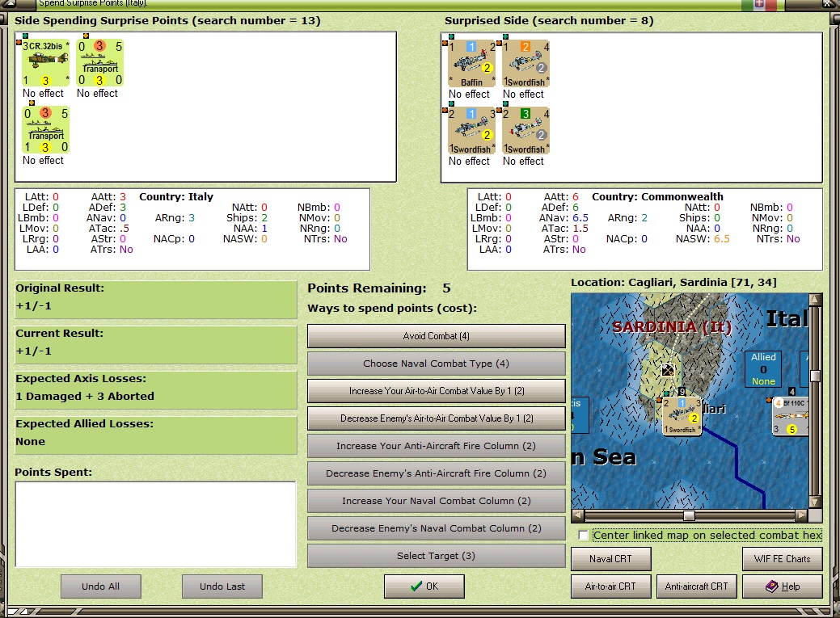Click the map scroll down arrow
The width and height of the screenshot is (840, 618).
pyautogui.click(x=816, y=502)
